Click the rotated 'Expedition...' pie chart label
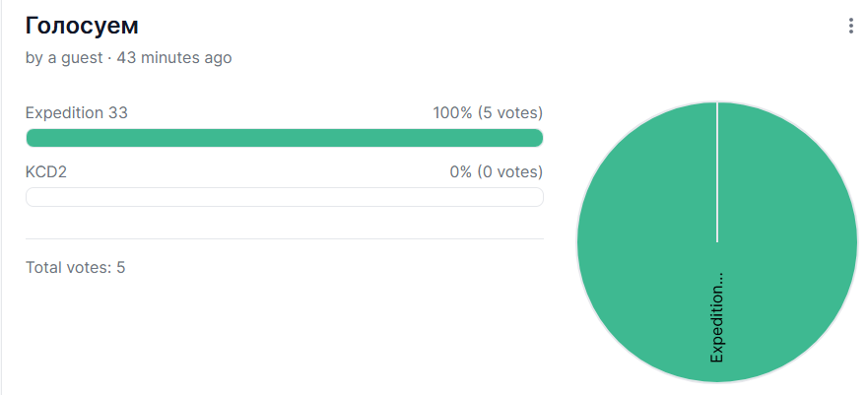 pyautogui.click(x=717, y=317)
